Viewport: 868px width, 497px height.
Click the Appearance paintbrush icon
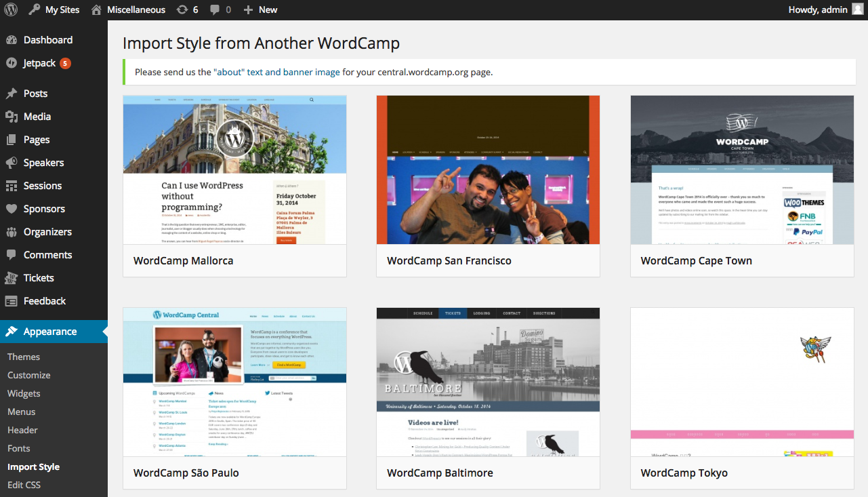tap(12, 332)
